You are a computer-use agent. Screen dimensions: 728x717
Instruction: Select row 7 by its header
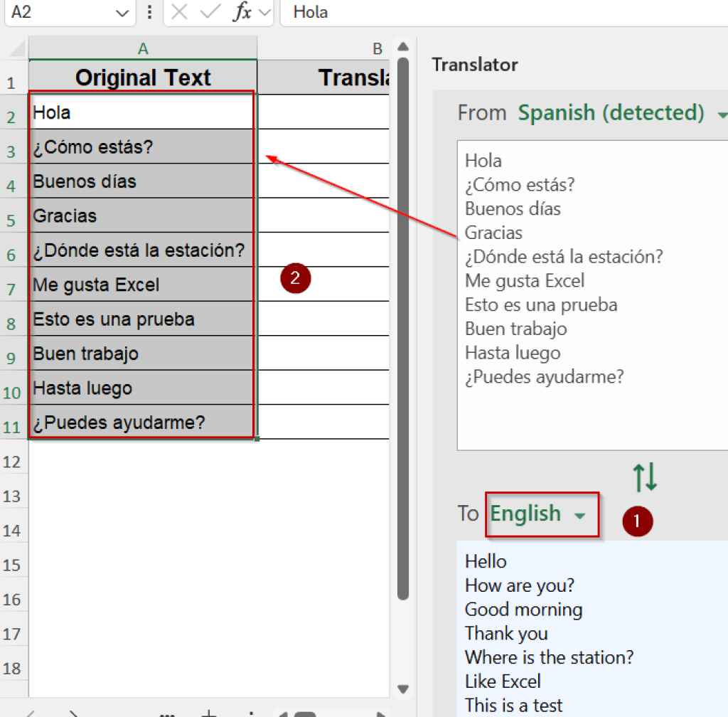(12, 285)
